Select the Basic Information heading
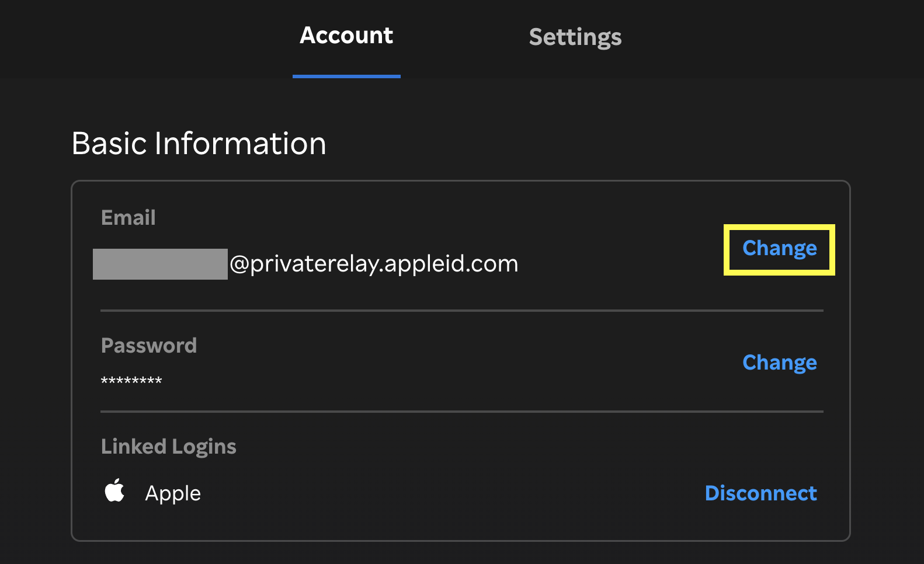924x564 pixels. point(199,143)
